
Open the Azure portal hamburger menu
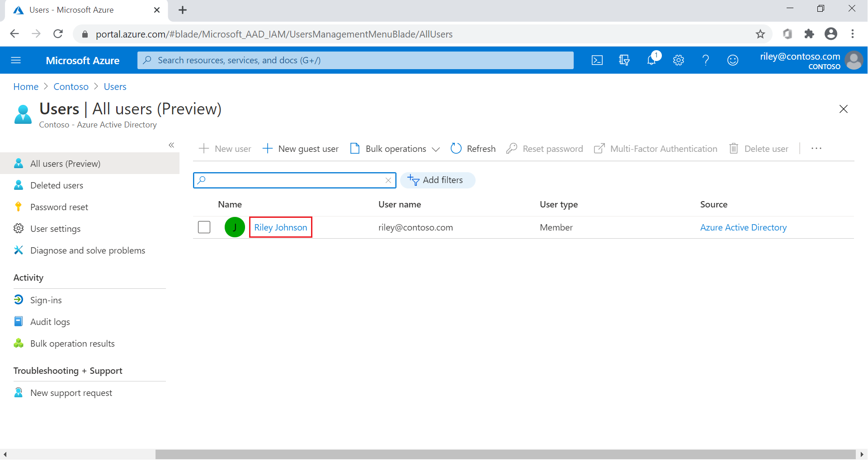pyautogui.click(x=16, y=60)
